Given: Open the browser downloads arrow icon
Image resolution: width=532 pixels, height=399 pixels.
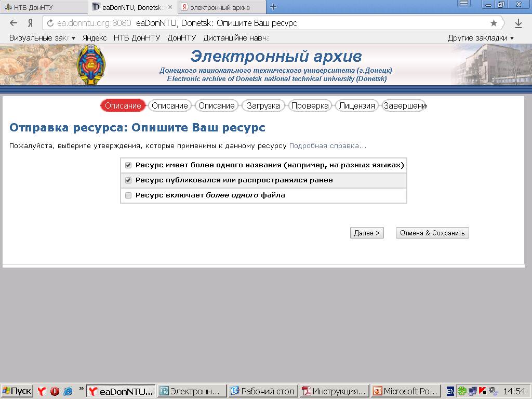Looking at the screenshot, I should pyautogui.click(x=518, y=23).
